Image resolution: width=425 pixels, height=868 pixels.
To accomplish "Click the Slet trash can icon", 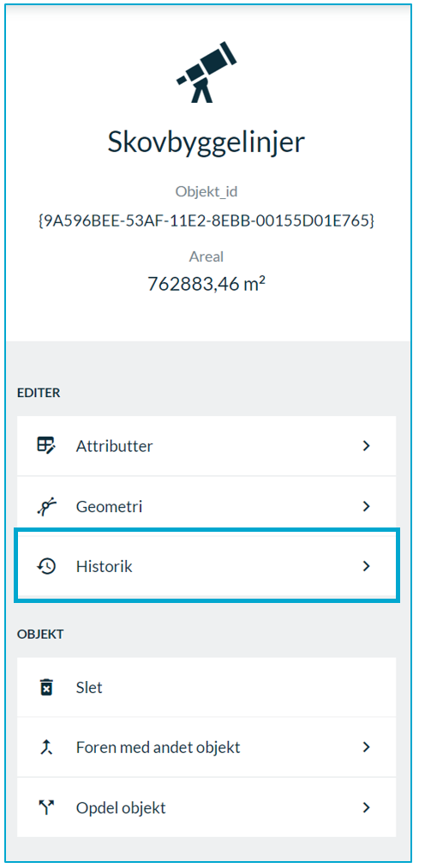I will pyautogui.click(x=47, y=688).
